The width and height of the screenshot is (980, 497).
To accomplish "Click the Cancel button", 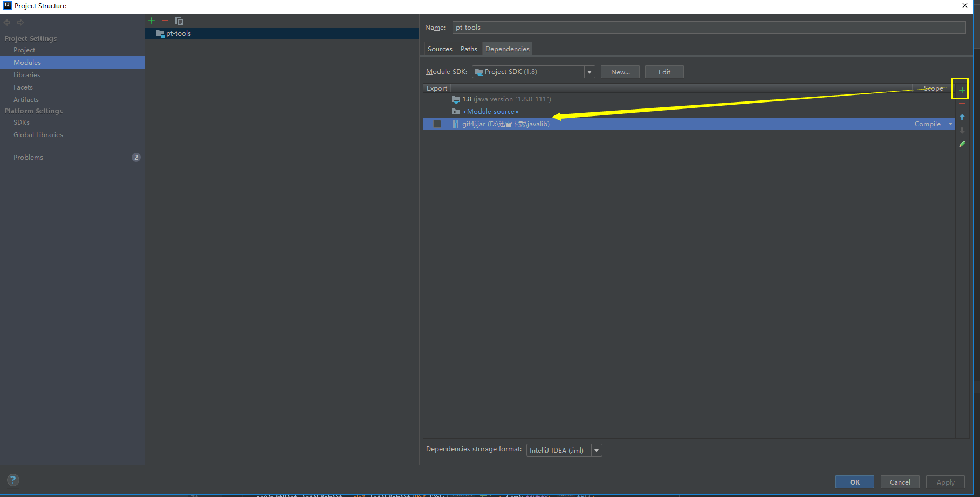I will coord(900,482).
